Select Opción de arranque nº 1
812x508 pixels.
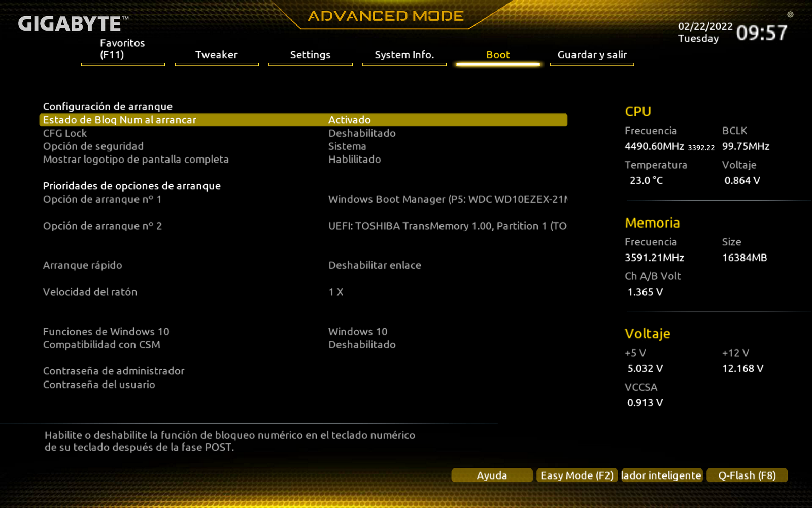[x=103, y=199]
